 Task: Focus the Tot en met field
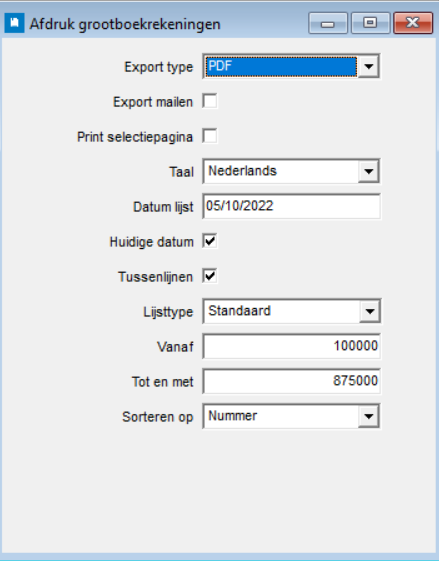click(291, 381)
